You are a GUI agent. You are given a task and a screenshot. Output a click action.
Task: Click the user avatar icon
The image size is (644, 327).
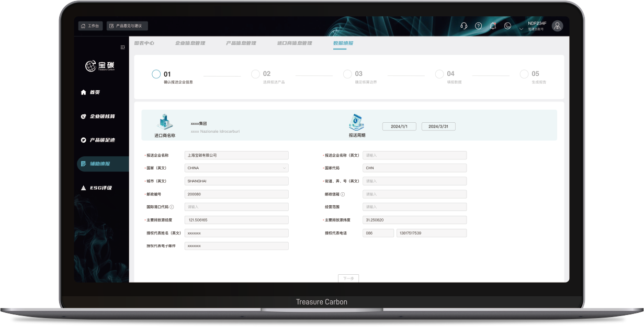click(557, 26)
